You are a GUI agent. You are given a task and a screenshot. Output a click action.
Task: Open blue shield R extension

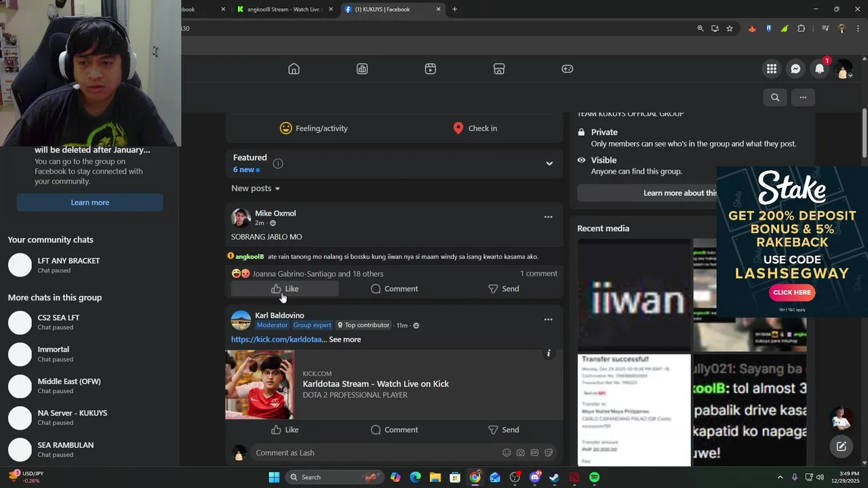[x=768, y=28]
